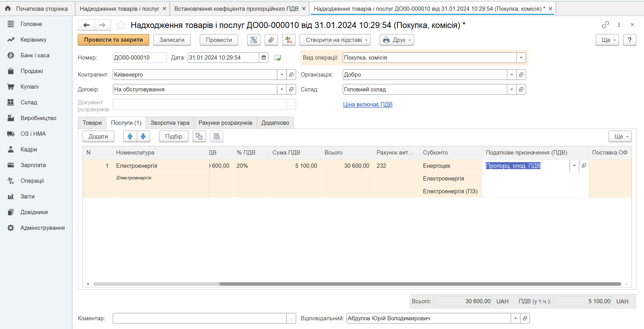The image size is (644, 329).
Task: Switch to Зворотна тара tab
Action: click(x=170, y=123)
